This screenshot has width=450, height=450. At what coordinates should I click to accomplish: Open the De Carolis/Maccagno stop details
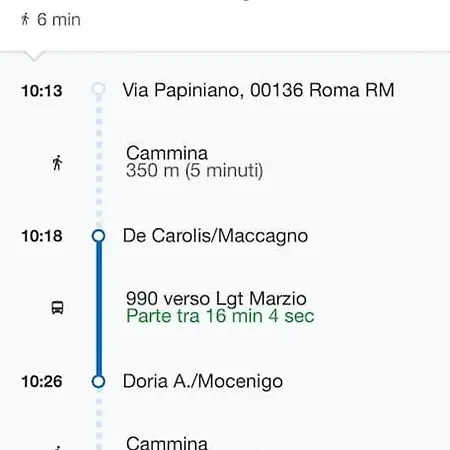(x=215, y=236)
